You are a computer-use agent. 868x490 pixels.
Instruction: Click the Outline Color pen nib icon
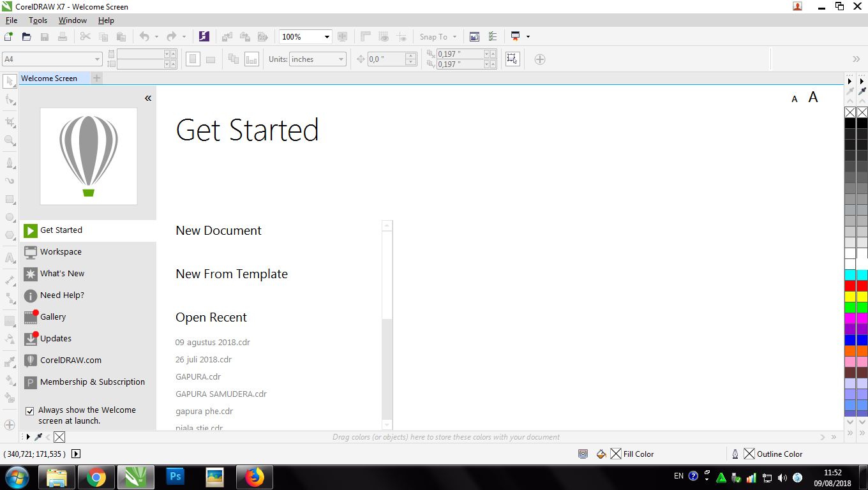735,454
